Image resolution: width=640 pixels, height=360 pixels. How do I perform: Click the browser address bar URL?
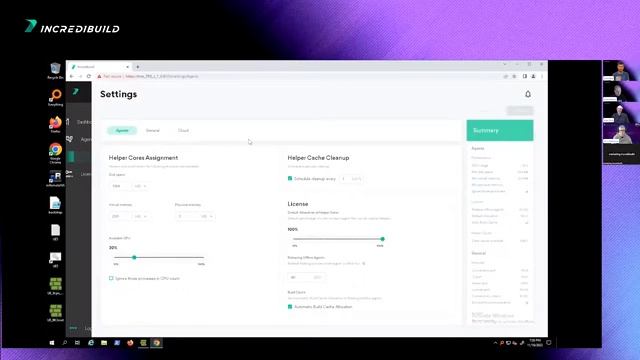(x=161, y=76)
